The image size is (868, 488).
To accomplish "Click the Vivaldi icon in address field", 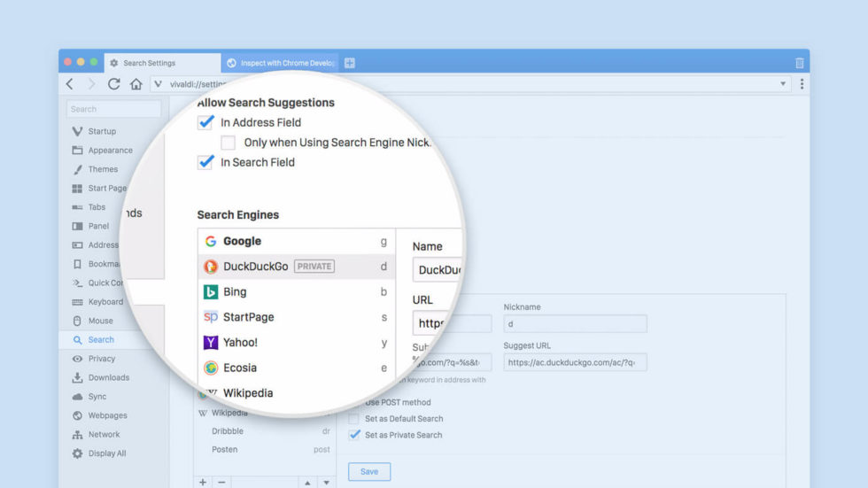I will point(159,84).
